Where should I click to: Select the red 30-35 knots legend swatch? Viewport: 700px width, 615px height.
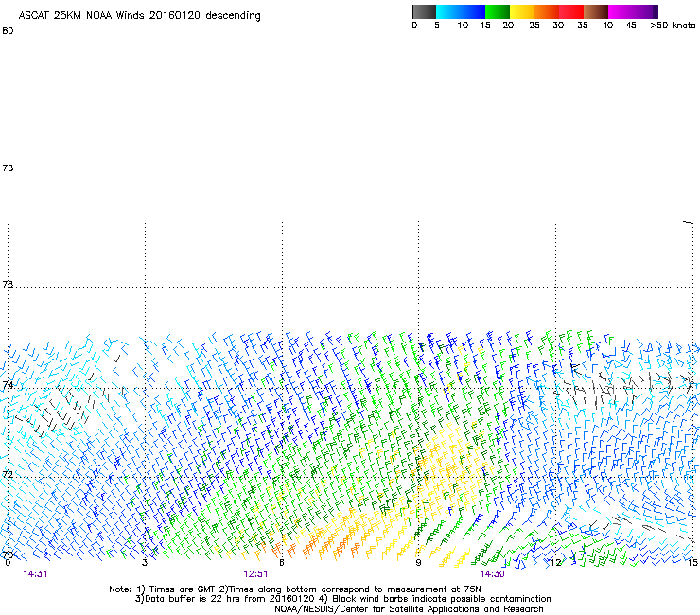571,11
